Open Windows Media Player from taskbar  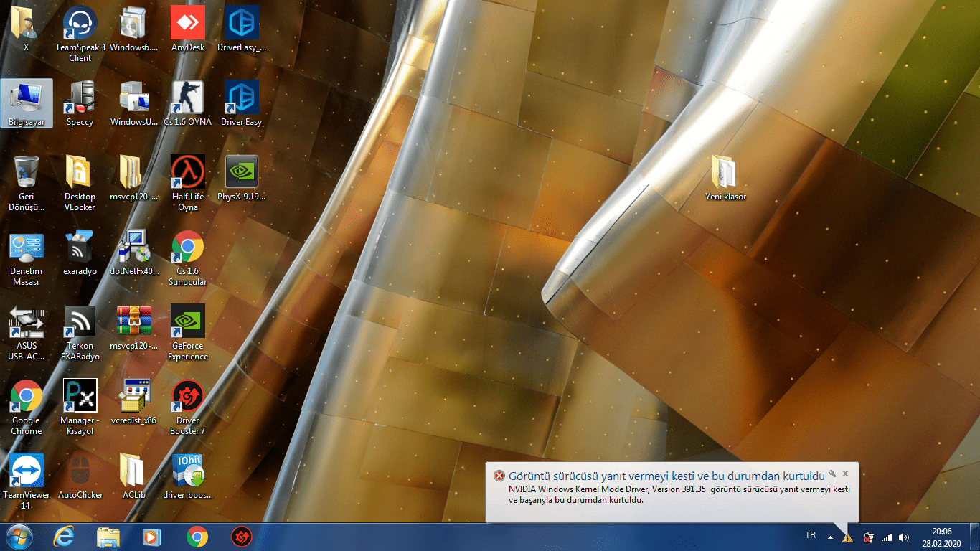pyautogui.click(x=152, y=537)
